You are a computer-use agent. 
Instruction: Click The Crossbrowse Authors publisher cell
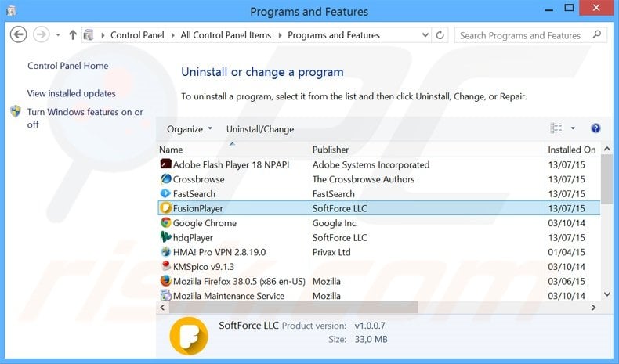point(364,179)
